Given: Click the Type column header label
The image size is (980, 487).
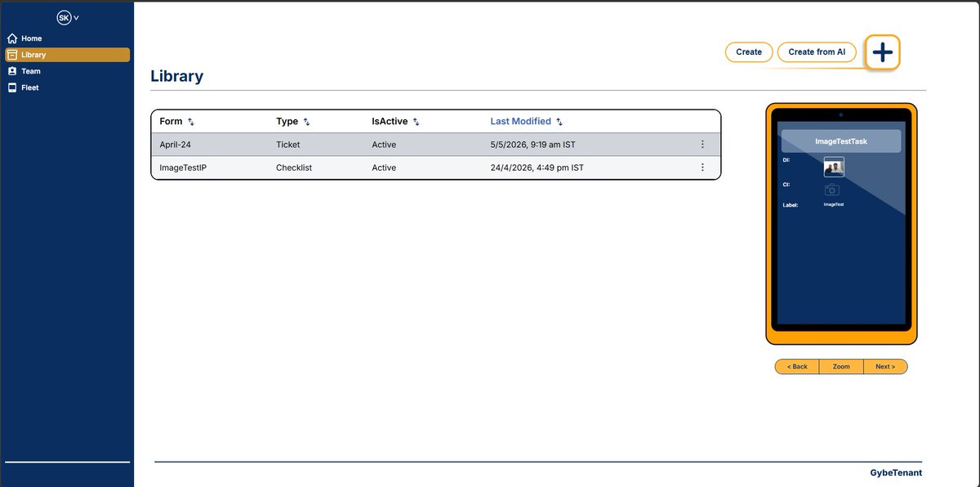Looking at the screenshot, I should coord(287,121).
